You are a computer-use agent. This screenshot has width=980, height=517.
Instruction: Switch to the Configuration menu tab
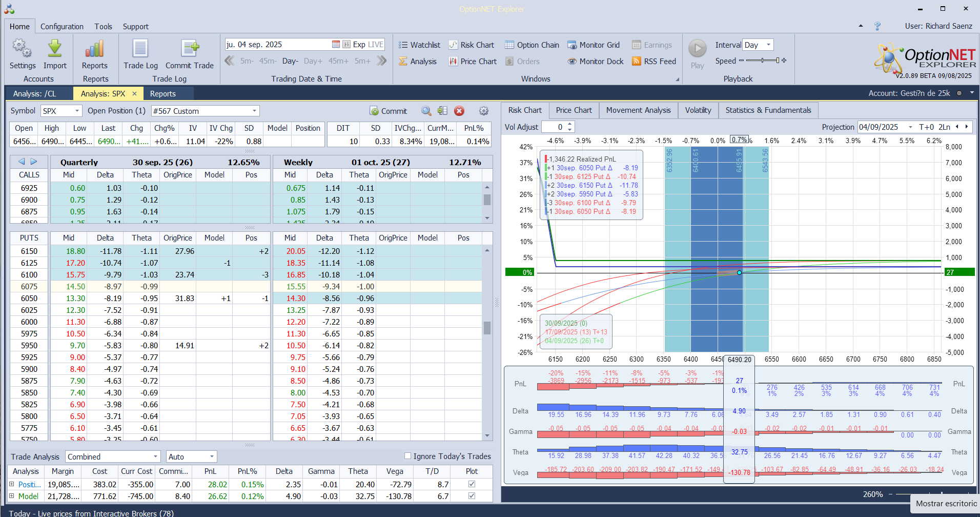62,27
